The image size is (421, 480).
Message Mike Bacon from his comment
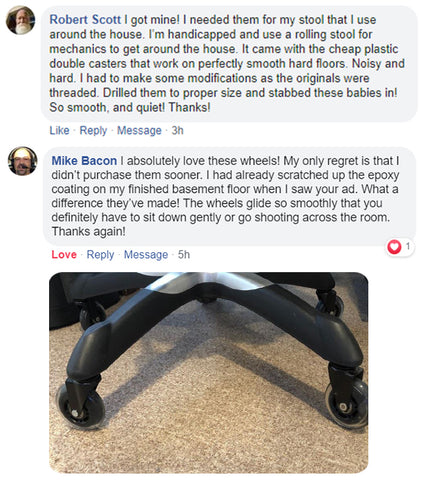coord(146,255)
